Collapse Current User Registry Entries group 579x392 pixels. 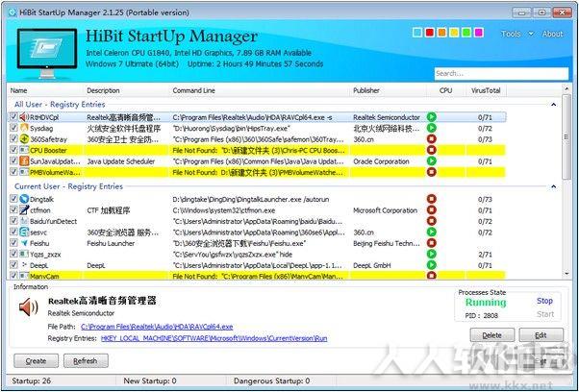pyautogui.click(x=554, y=186)
